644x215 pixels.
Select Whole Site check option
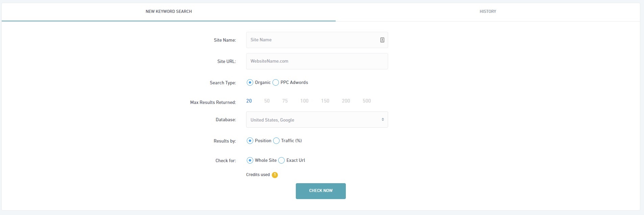click(x=250, y=160)
